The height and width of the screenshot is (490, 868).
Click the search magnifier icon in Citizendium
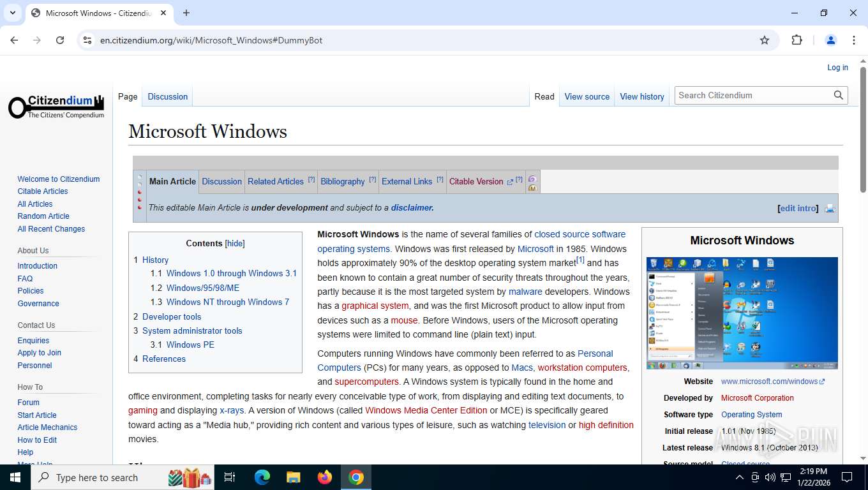[x=838, y=95]
